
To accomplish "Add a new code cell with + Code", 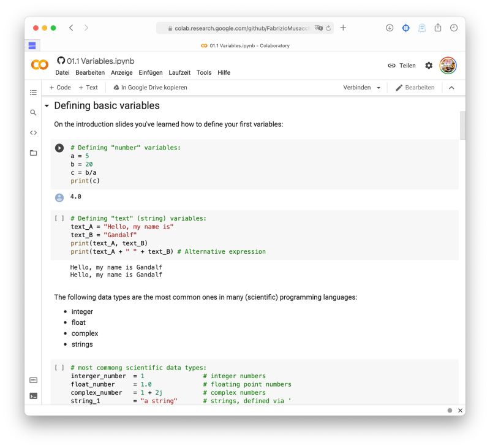I will [59, 87].
